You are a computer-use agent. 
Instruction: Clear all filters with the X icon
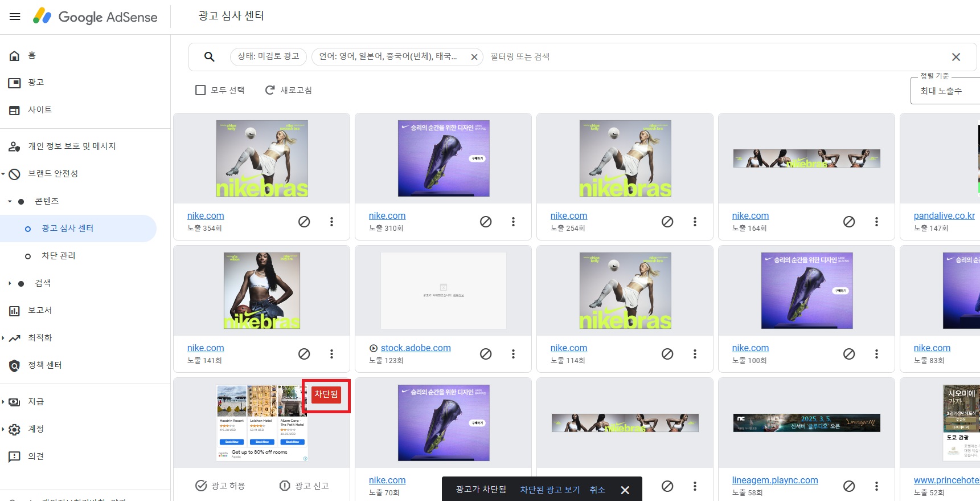click(x=956, y=57)
